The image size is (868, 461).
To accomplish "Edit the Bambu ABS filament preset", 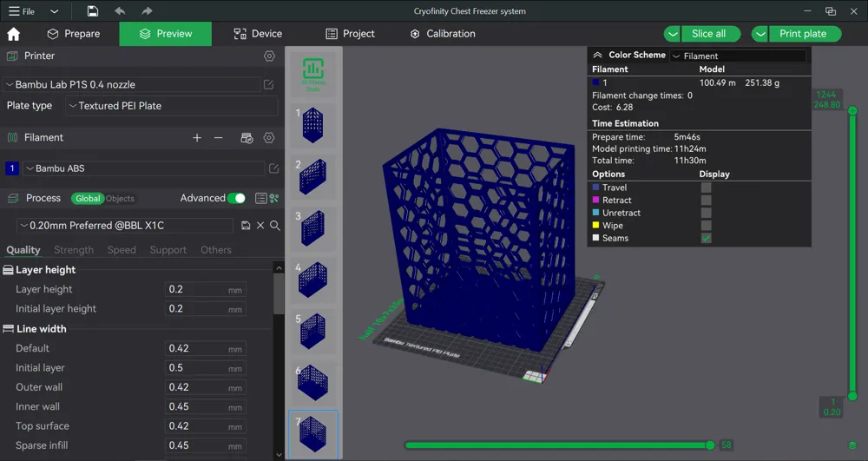I will pos(273,168).
